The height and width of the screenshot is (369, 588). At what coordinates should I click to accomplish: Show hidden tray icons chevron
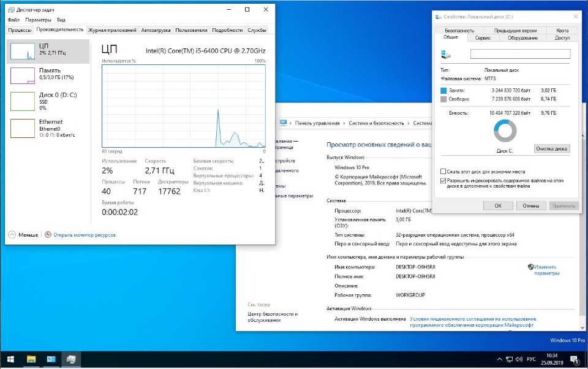pyautogui.click(x=500, y=360)
